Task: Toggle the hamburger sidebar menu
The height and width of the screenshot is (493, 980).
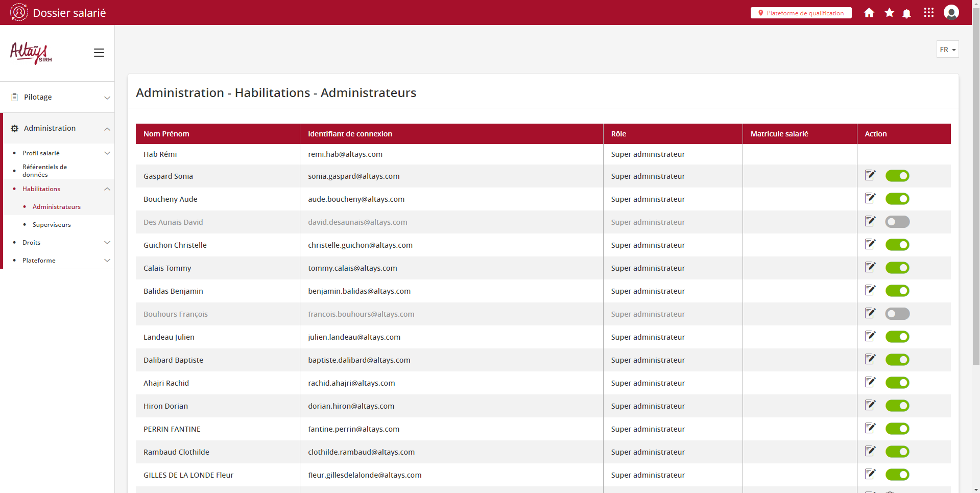Action: (99, 53)
